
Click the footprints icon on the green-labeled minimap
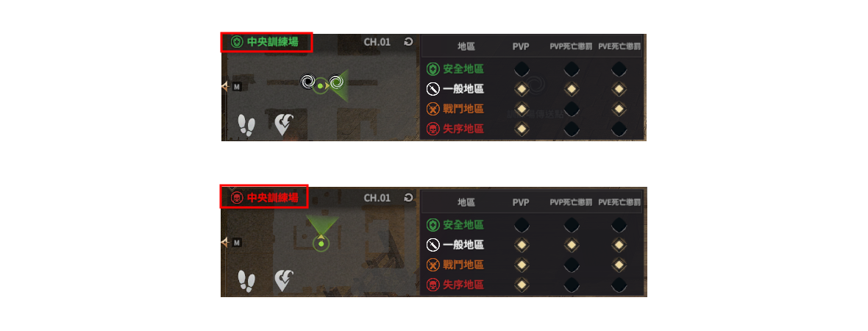point(246,126)
